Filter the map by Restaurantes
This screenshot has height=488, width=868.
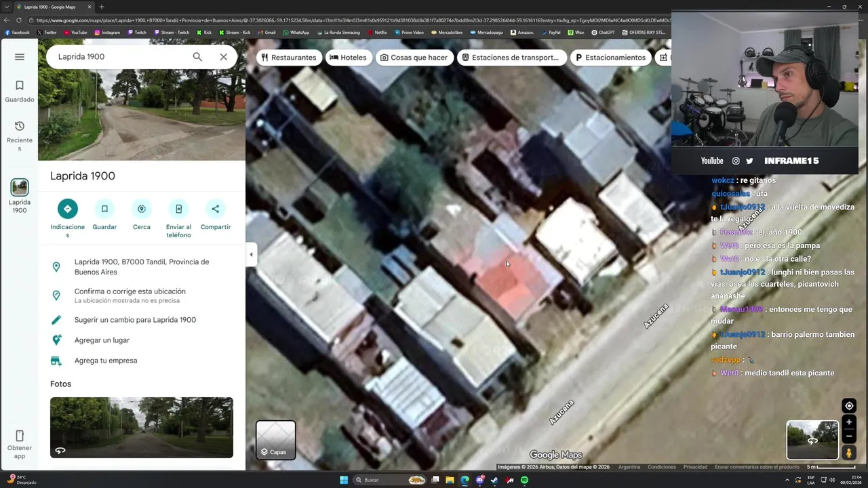click(289, 58)
